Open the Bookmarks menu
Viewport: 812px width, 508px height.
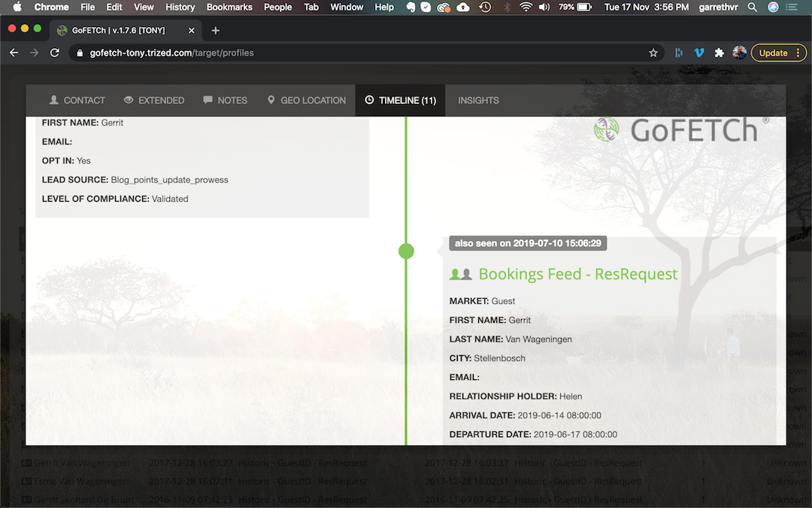(229, 7)
